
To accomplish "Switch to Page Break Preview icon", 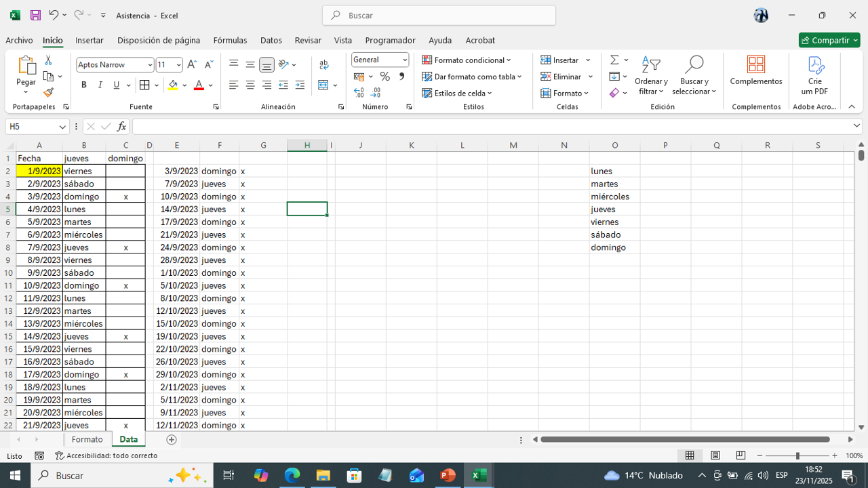I will click(x=741, y=455).
